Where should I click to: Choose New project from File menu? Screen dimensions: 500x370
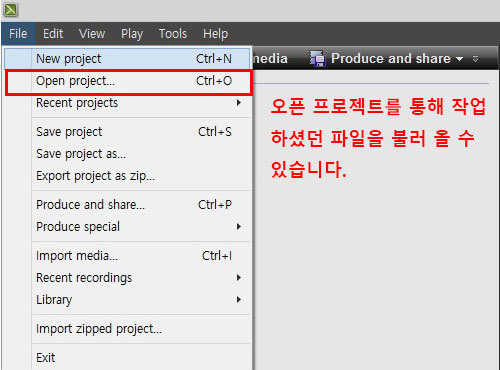click(128, 59)
